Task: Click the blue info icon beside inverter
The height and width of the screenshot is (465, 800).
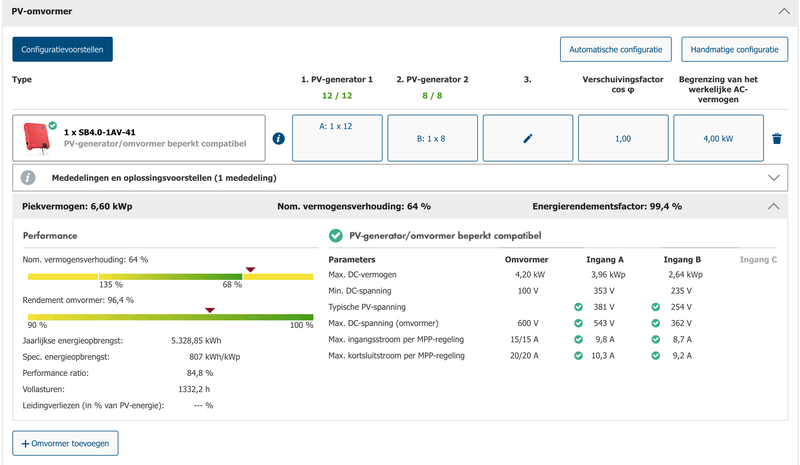Action: [278, 138]
